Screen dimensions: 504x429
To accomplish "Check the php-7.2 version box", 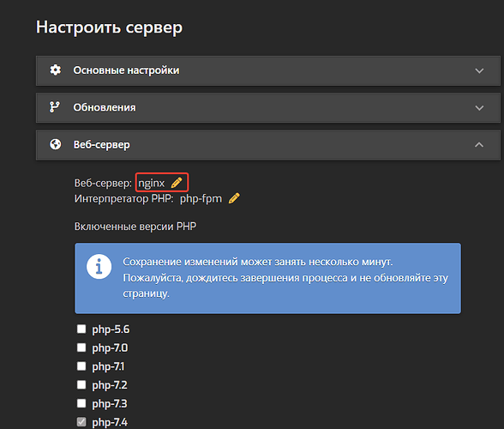I will (81, 384).
